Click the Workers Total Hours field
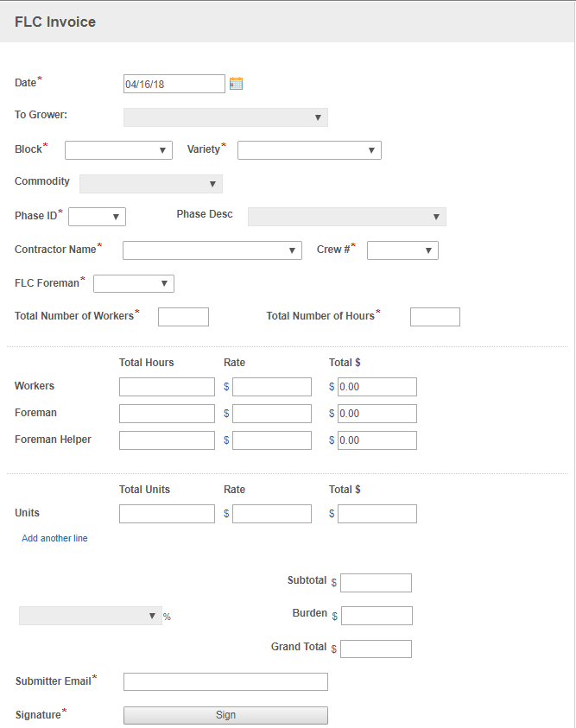The width and height of the screenshot is (576, 728). tap(167, 387)
